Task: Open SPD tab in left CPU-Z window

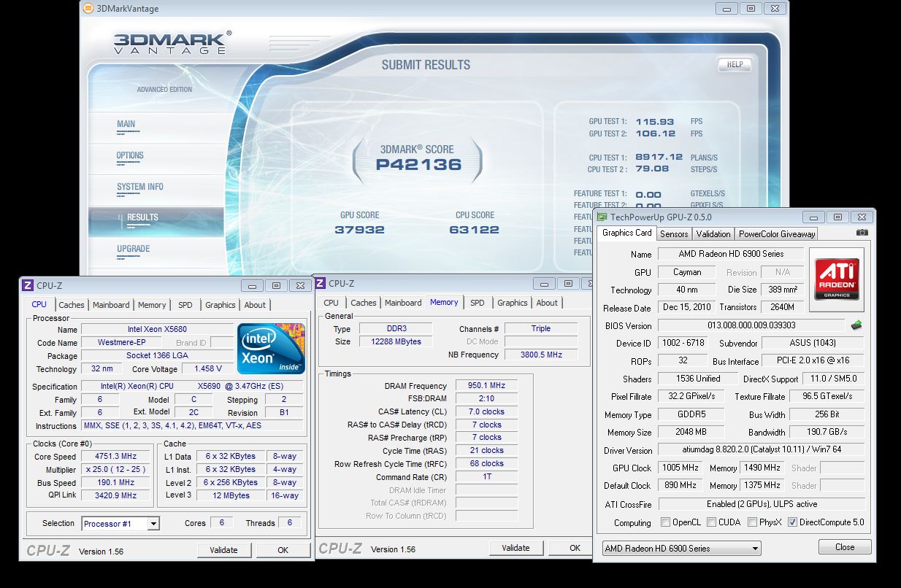Action: tap(185, 305)
